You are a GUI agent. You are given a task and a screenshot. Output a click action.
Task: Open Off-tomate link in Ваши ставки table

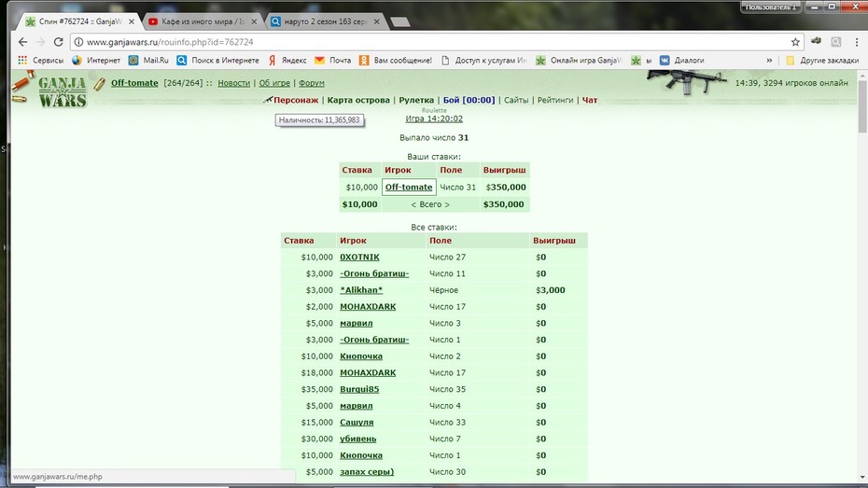coord(409,187)
